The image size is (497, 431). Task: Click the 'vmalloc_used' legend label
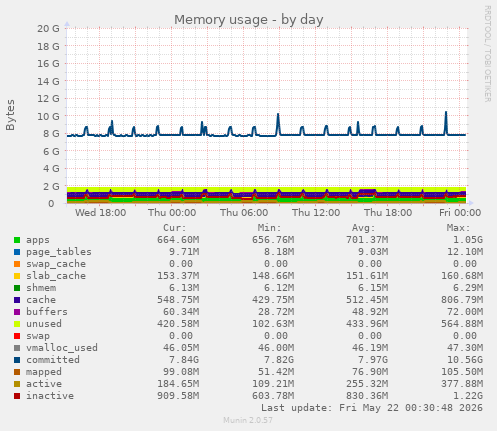(x=62, y=348)
